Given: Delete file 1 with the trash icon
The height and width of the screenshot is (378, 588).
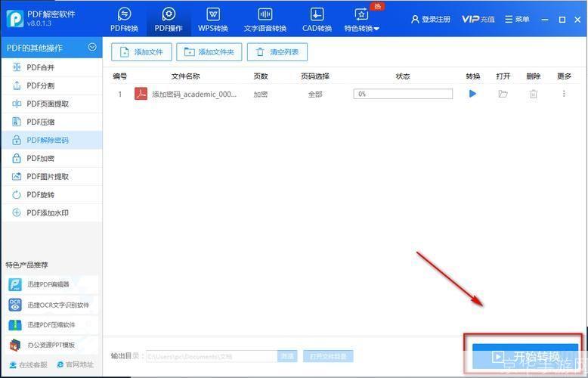Looking at the screenshot, I should click(534, 94).
